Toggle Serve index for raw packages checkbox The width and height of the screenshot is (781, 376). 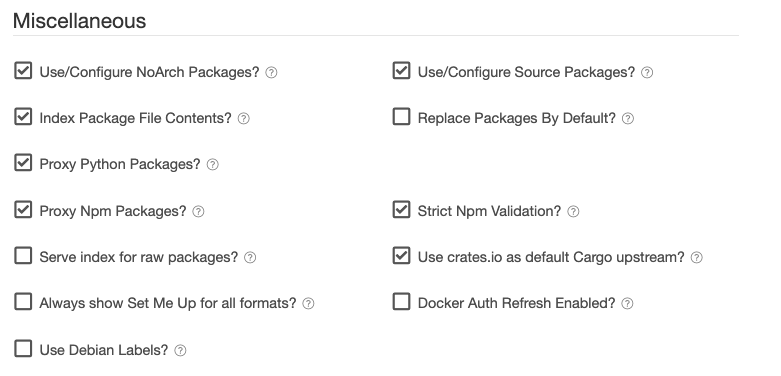point(23,255)
